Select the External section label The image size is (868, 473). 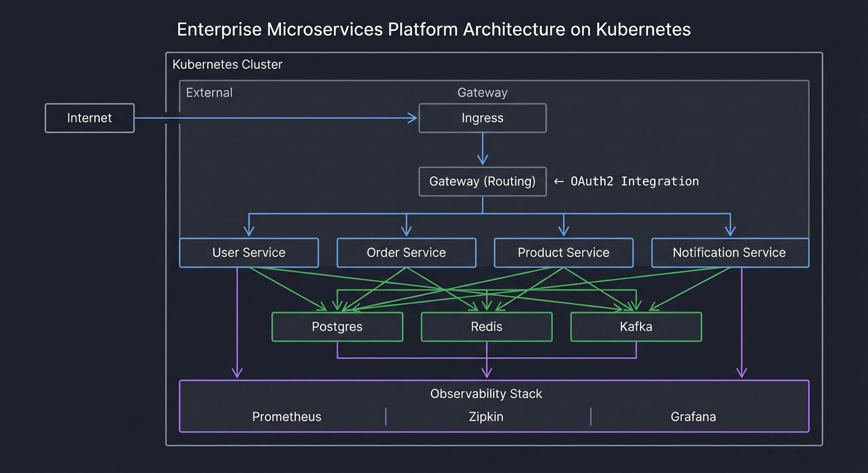point(209,92)
